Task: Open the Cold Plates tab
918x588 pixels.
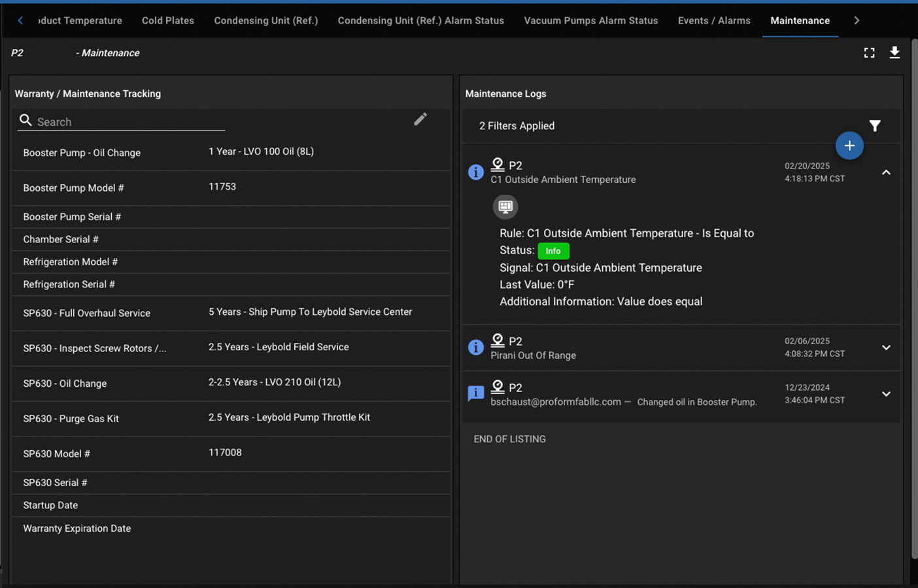Action: 167,20
